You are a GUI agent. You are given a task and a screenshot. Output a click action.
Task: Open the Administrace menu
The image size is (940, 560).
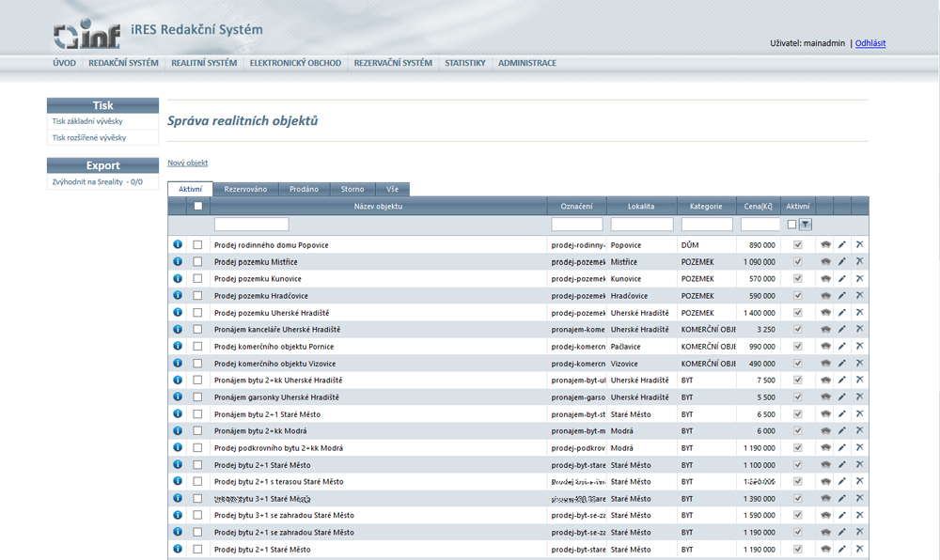click(x=526, y=63)
